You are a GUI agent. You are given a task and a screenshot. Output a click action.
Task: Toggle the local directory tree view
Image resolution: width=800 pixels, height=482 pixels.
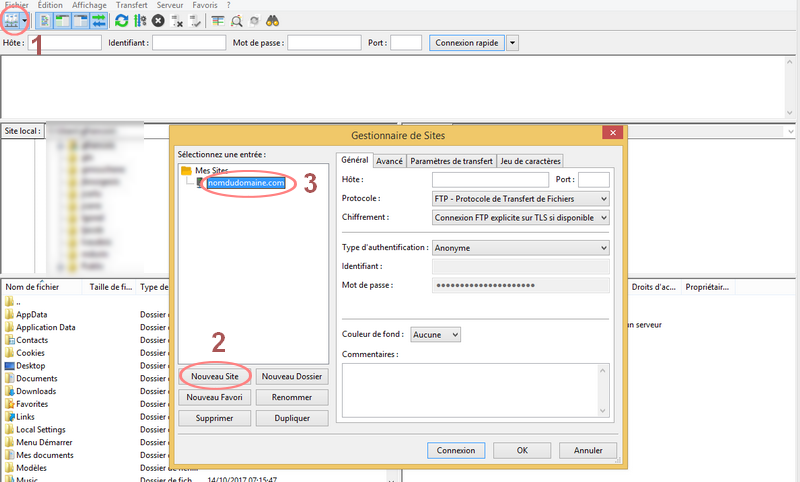tap(62, 20)
